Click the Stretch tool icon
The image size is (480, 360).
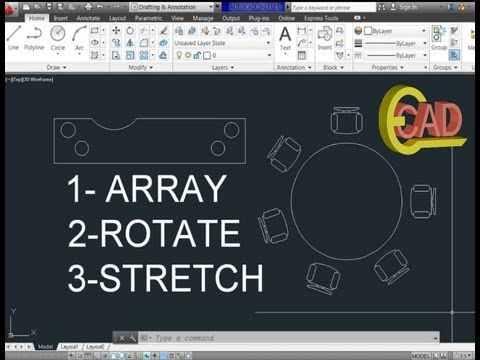tap(116, 55)
